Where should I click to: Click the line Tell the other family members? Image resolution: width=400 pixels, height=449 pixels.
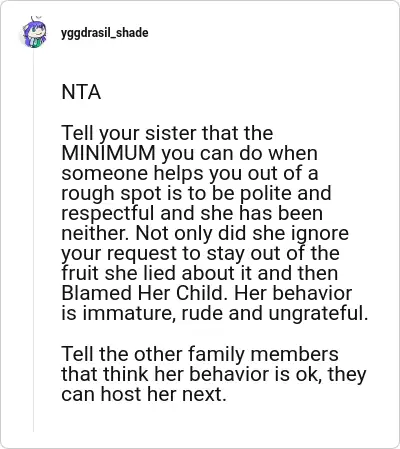point(200,354)
